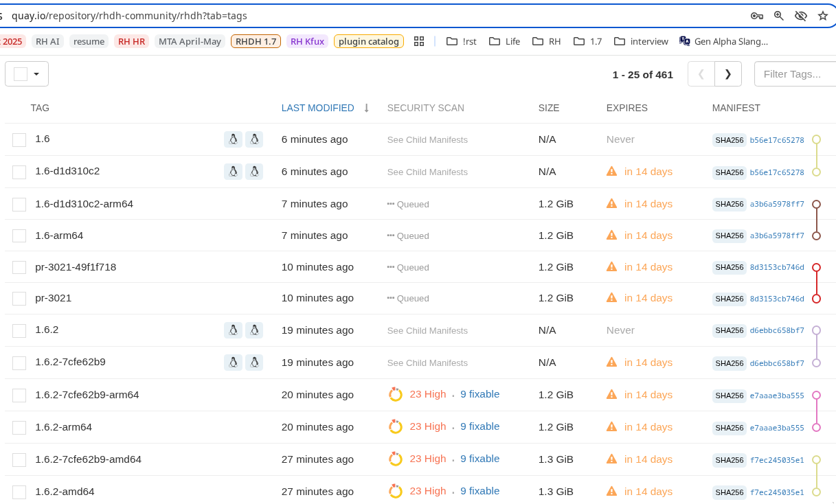
Task: Click second penguin icon for 1.6.2-7cfe62b9
Action: pos(254,363)
